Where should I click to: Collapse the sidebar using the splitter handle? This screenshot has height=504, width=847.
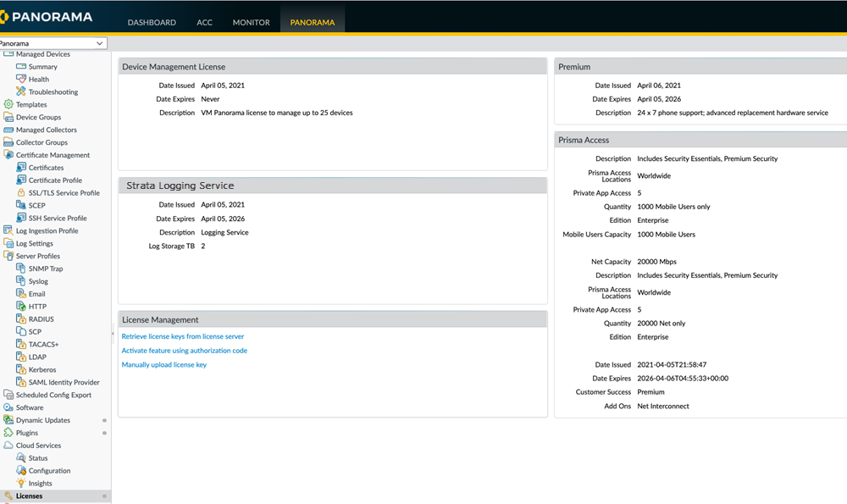(113, 334)
